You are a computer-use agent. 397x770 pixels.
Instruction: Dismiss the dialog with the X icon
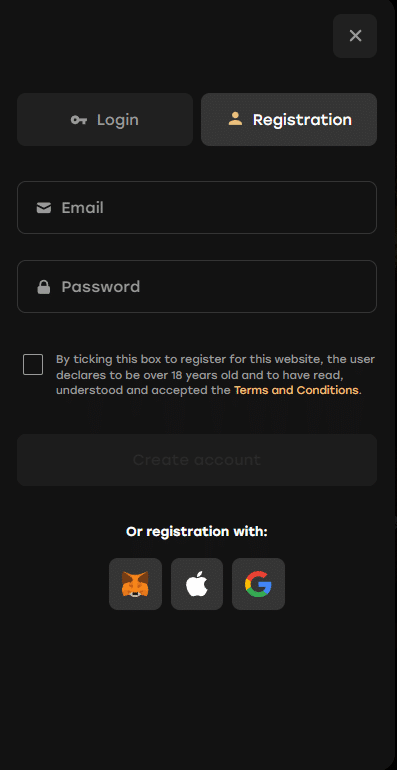click(x=355, y=36)
